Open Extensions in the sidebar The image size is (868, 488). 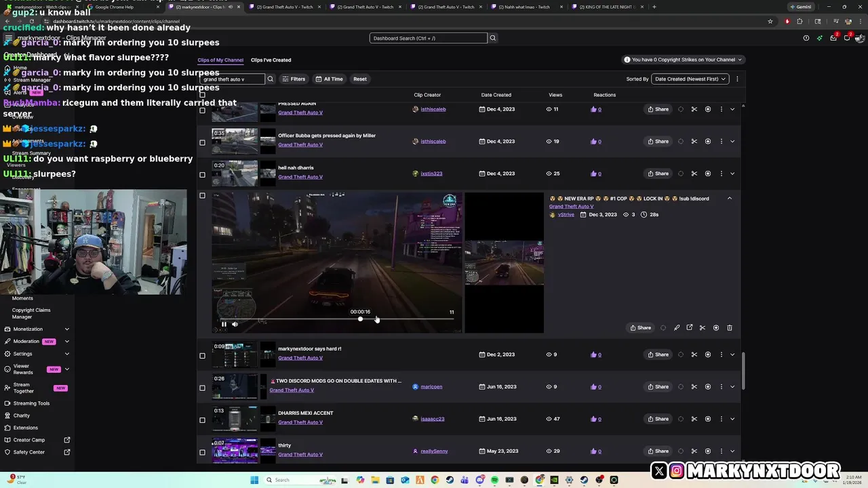[x=26, y=428]
